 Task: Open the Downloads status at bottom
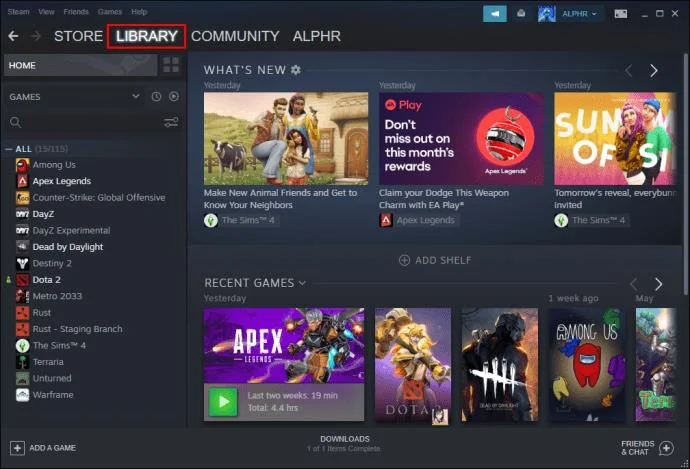[x=344, y=443]
